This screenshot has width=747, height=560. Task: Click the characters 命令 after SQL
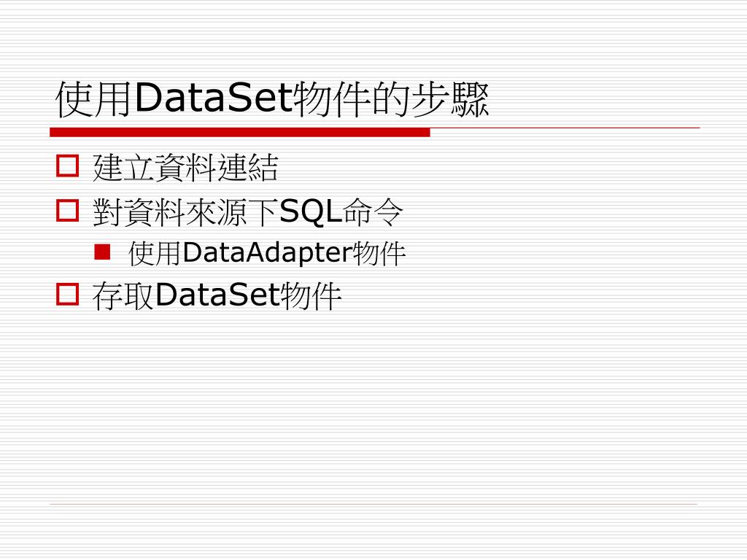point(373,212)
